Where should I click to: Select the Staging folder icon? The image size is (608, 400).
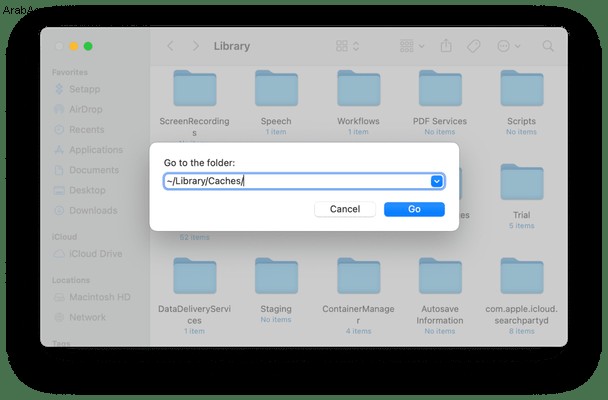coord(276,276)
